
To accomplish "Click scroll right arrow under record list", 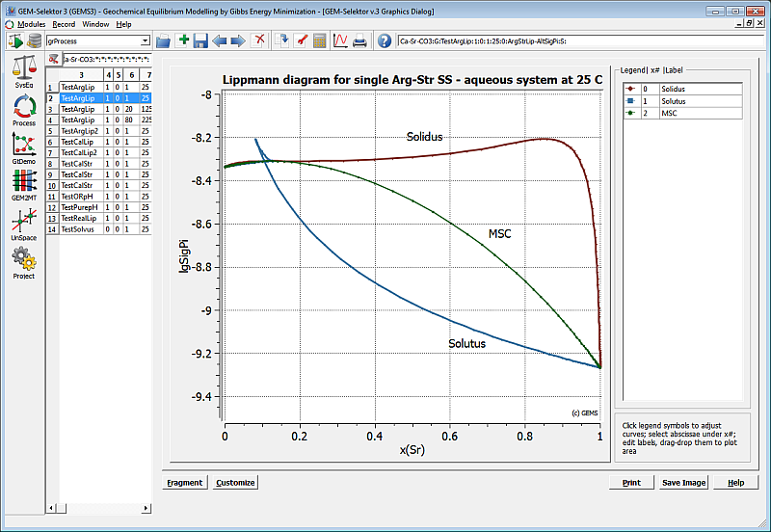I will tap(146, 508).
